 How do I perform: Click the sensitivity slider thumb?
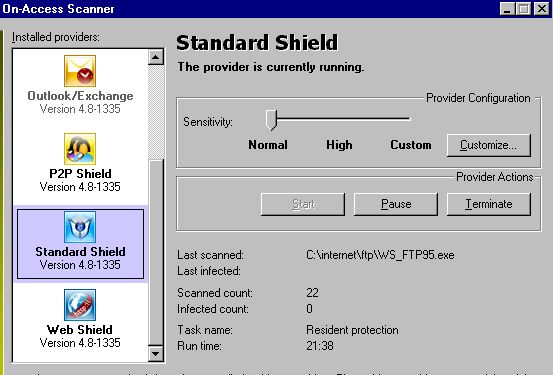pos(271,120)
